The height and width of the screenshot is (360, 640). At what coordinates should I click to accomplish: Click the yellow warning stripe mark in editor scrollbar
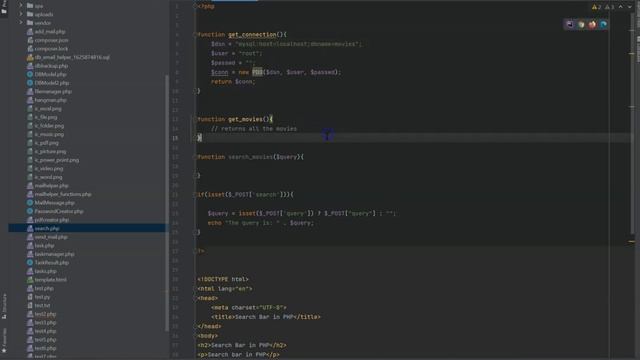[631, 242]
